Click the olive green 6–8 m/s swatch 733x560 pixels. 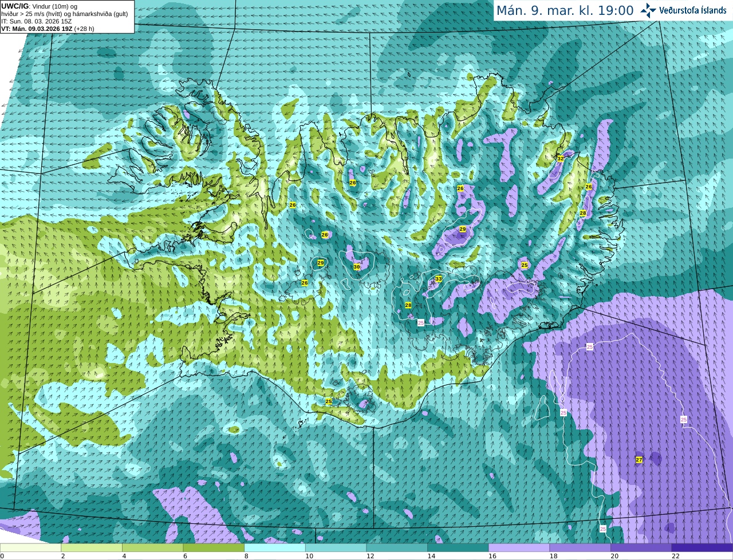pyautogui.click(x=214, y=548)
